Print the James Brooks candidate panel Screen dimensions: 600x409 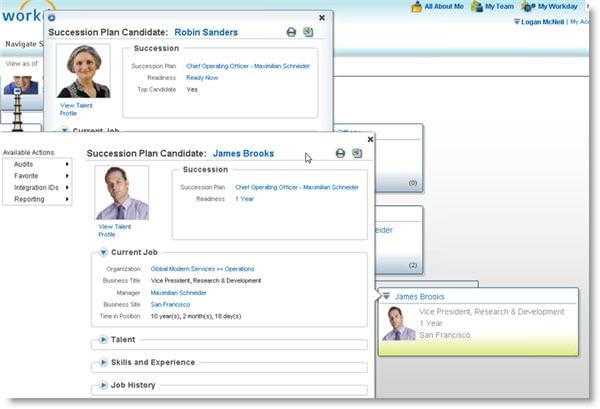[340, 153]
